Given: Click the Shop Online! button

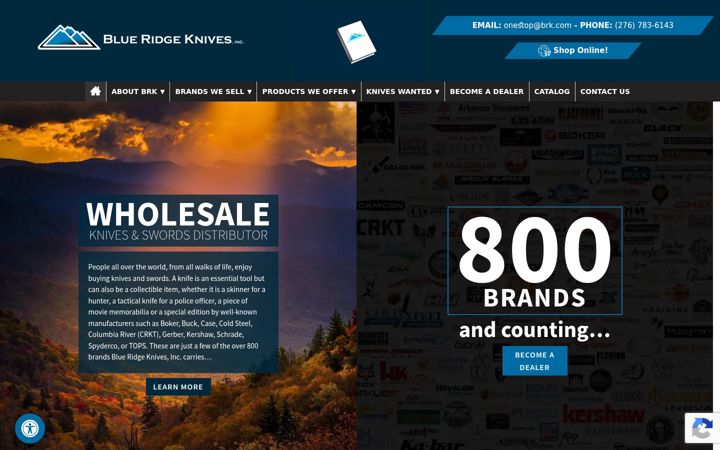Looking at the screenshot, I should 573,51.
